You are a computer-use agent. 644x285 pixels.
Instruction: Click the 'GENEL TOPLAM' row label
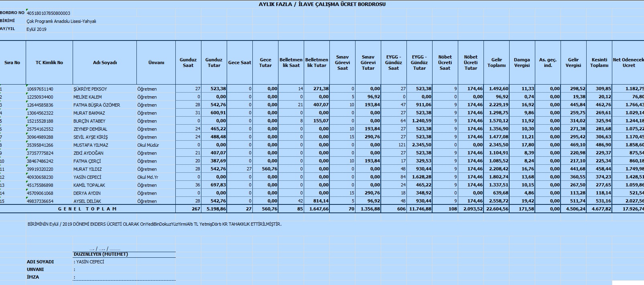87,209
